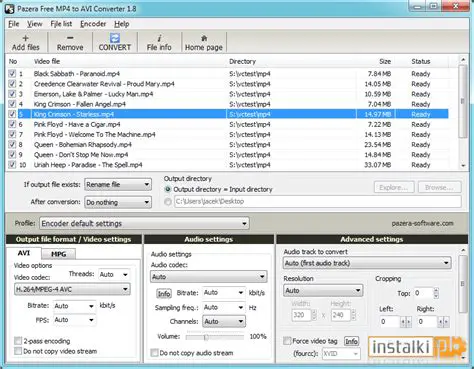Open the If output file exists dropdown
The height and width of the screenshot is (369, 474).
[118, 184]
